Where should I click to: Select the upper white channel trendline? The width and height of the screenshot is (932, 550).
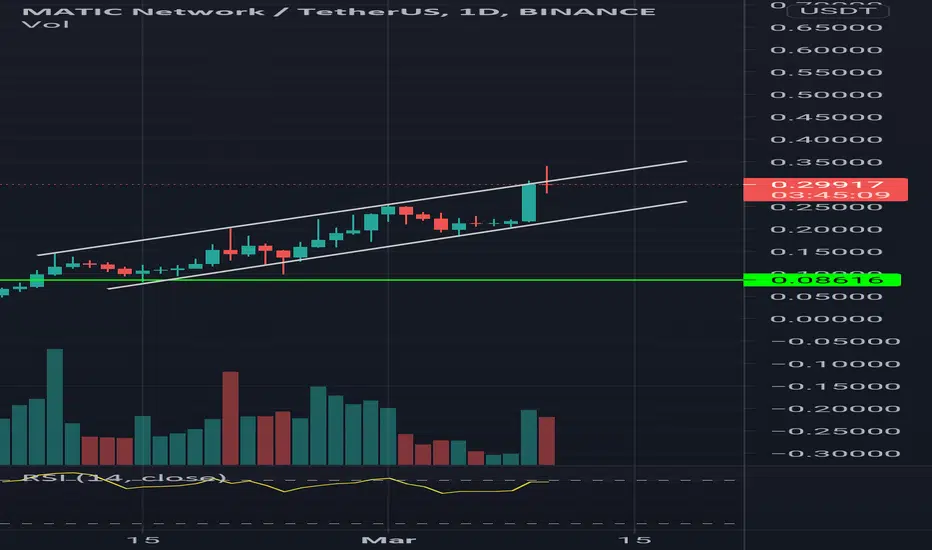pos(361,208)
